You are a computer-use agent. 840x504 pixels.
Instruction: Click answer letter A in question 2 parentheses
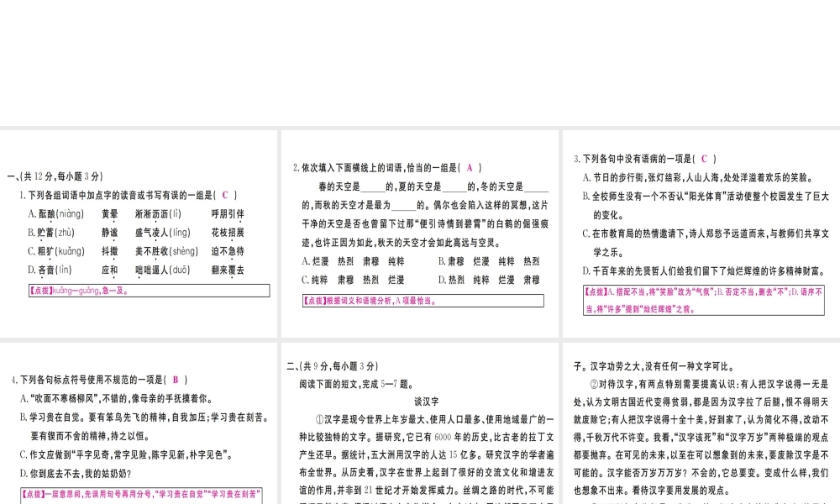[x=470, y=168]
